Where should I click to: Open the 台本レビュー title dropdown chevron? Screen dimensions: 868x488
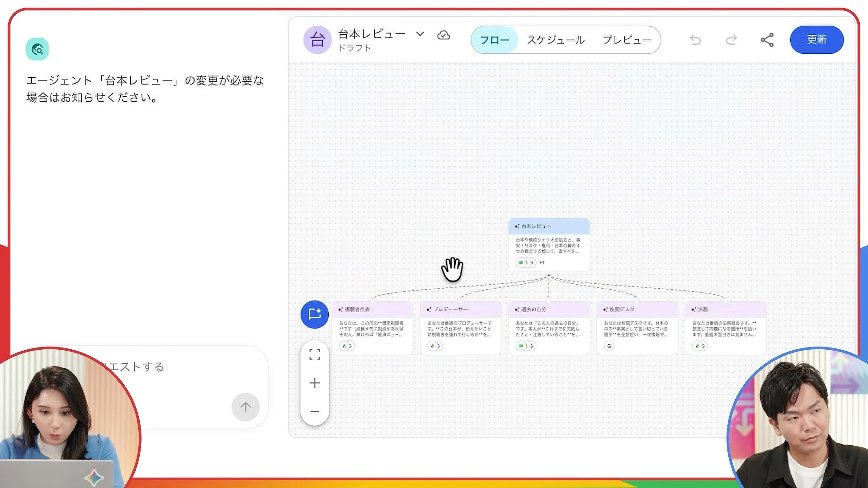click(x=420, y=34)
